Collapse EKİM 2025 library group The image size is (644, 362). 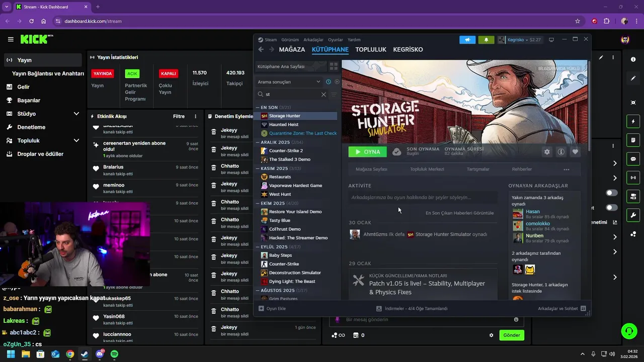pyautogui.click(x=258, y=203)
